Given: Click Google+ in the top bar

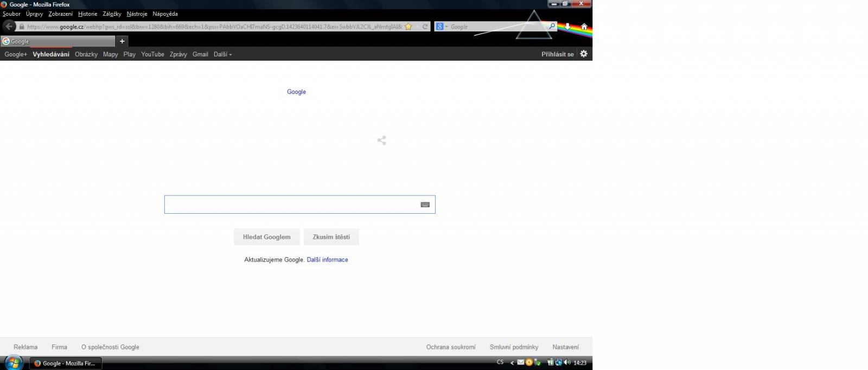Looking at the screenshot, I should tap(16, 54).
